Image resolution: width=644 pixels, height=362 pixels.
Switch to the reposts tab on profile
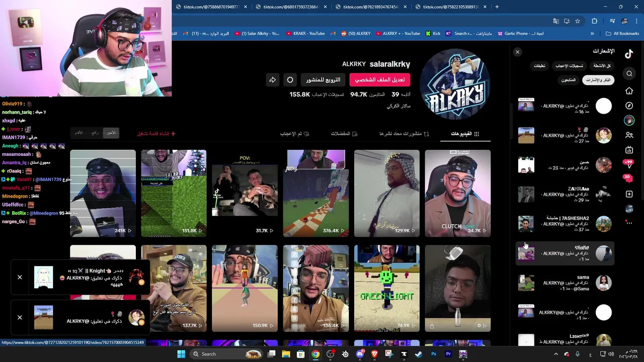(x=404, y=134)
